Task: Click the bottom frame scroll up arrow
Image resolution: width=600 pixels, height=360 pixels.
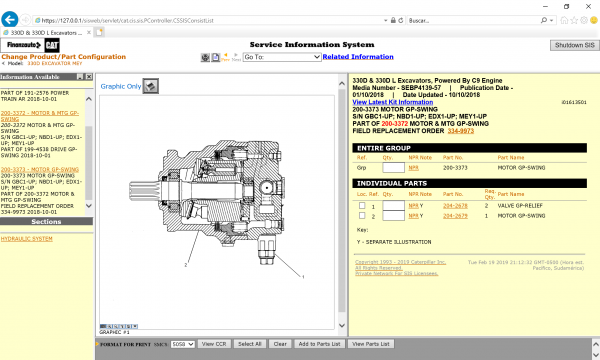Action: (596, 344)
